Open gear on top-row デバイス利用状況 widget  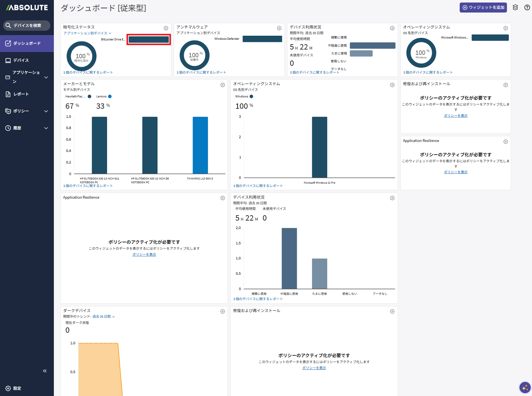pyautogui.click(x=392, y=28)
